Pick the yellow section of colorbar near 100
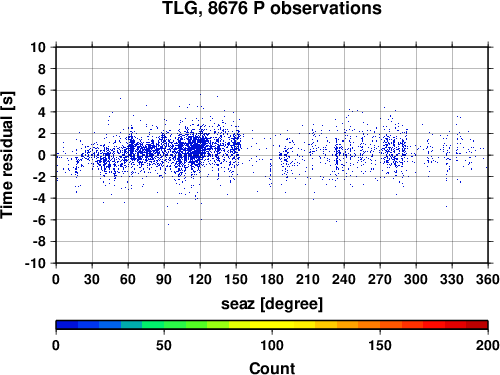The width and height of the screenshot is (500, 375). 272,325
